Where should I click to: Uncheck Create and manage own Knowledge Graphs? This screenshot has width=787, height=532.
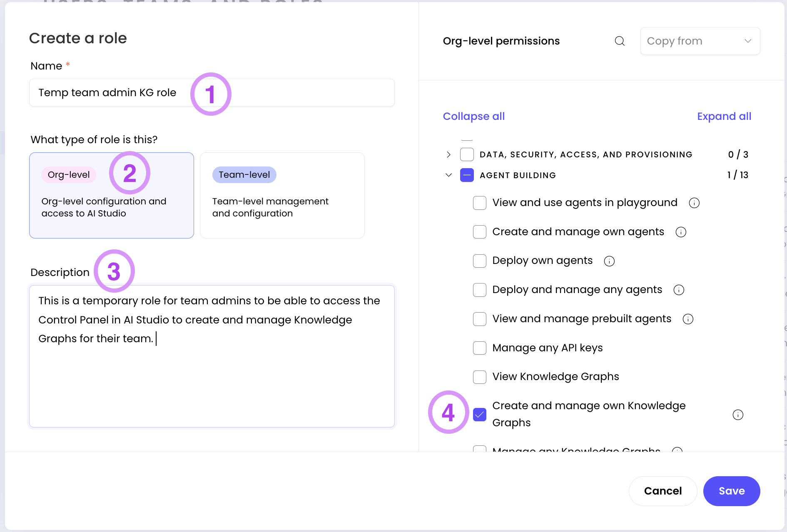(480, 415)
